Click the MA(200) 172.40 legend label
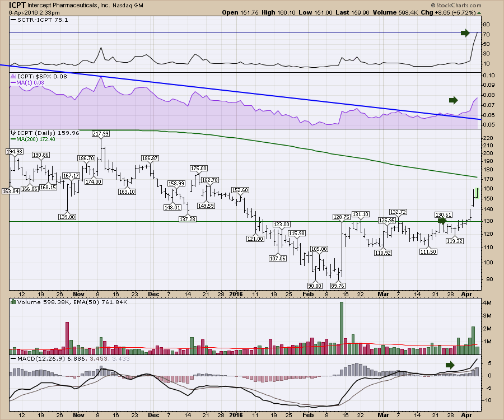This screenshot has height=420, width=504. click(x=36, y=139)
